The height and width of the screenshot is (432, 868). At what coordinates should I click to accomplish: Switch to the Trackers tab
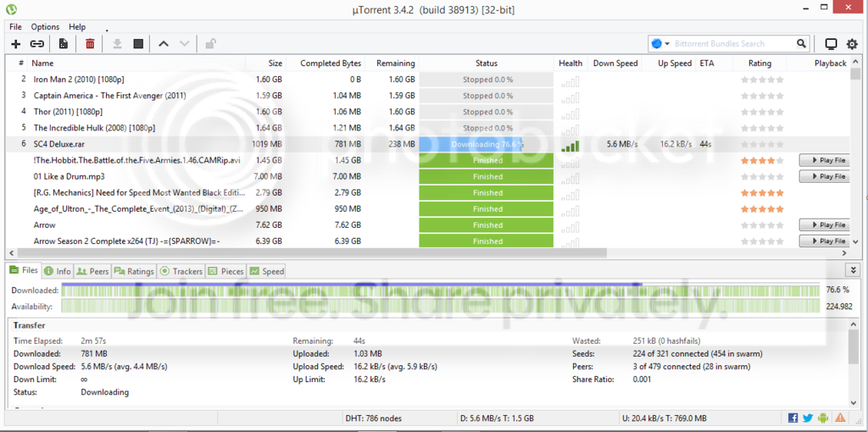coord(181,271)
